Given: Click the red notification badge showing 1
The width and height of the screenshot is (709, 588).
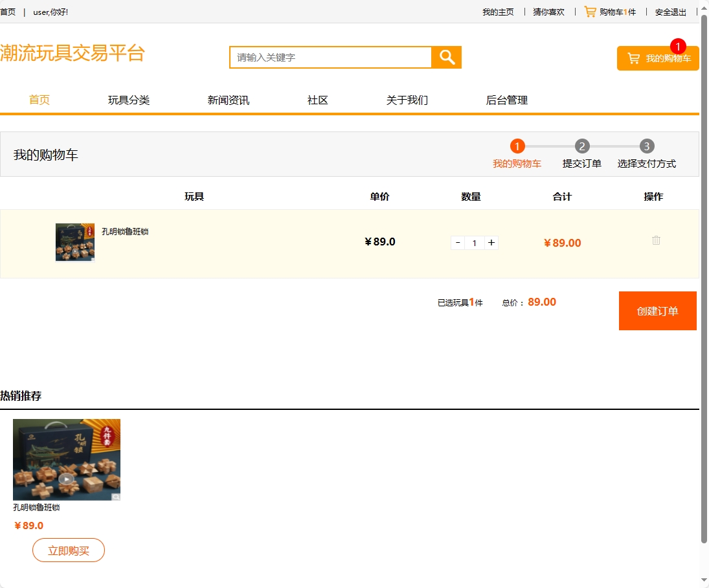Looking at the screenshot, I should pos(677,46).
